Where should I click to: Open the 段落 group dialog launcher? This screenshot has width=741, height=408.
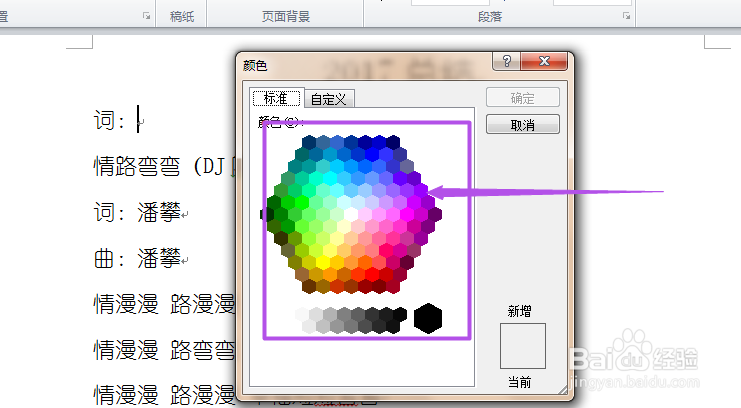coord(626,16)
